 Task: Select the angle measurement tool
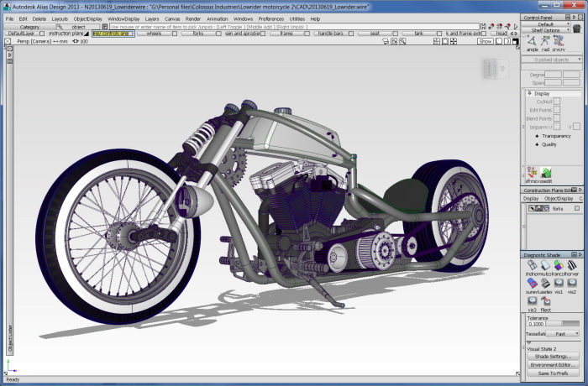pos(532,42)
